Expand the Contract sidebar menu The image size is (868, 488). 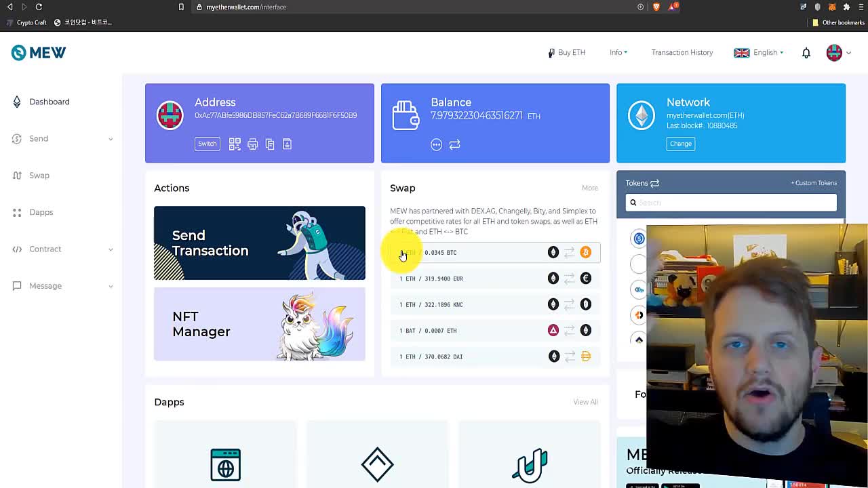(x=62, y=249)
